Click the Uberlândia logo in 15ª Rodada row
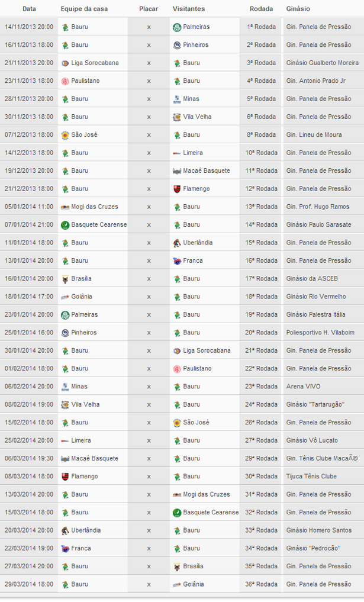Image resolution: width=364 pixels, height=602 pixels. coord(177,243)
